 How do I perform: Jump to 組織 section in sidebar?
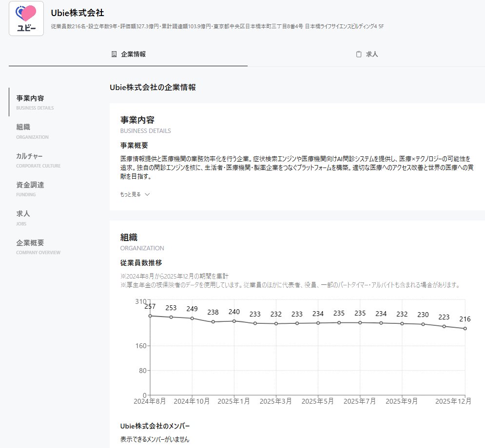point(32,131)
